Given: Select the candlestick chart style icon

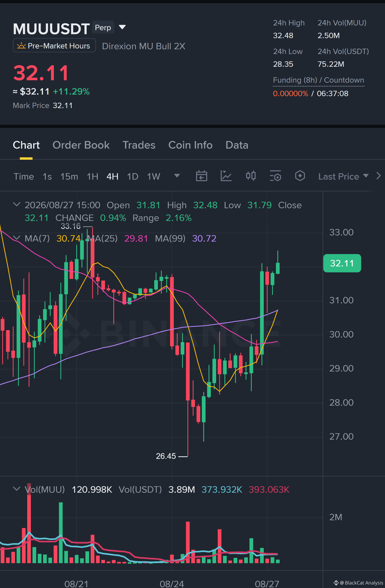Looking at the screenshot, I should [x=251, y=176].
